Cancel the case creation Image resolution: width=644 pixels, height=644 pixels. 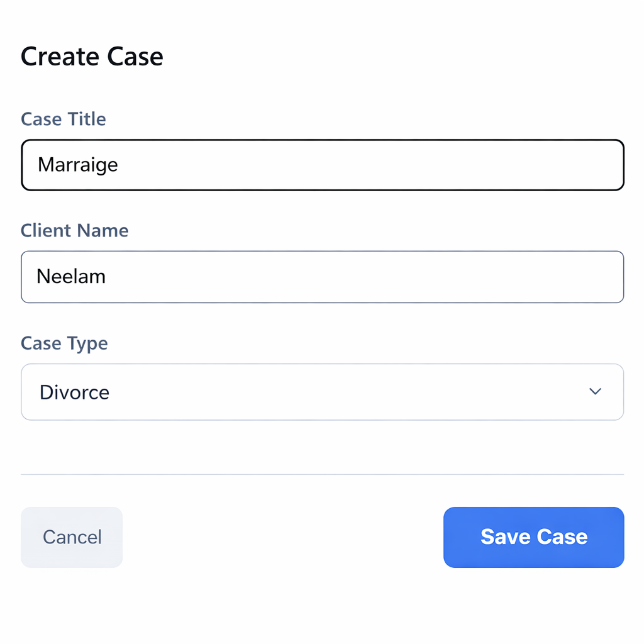tap(71, 537)
